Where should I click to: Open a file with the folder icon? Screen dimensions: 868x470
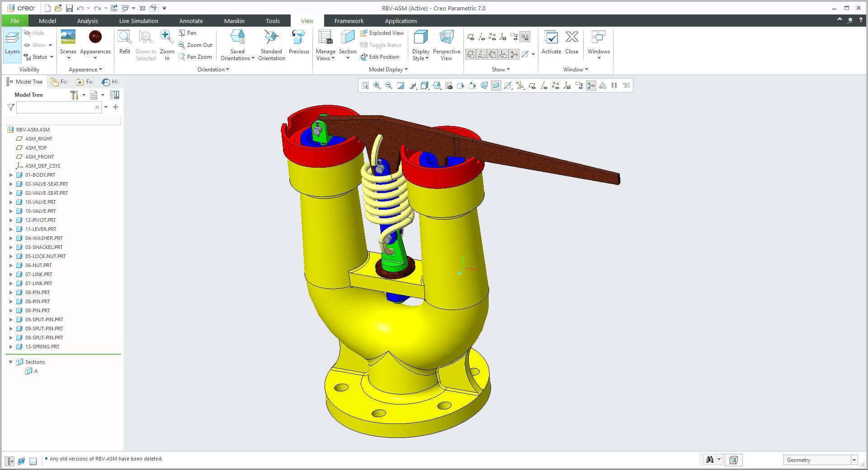point(58,8)
